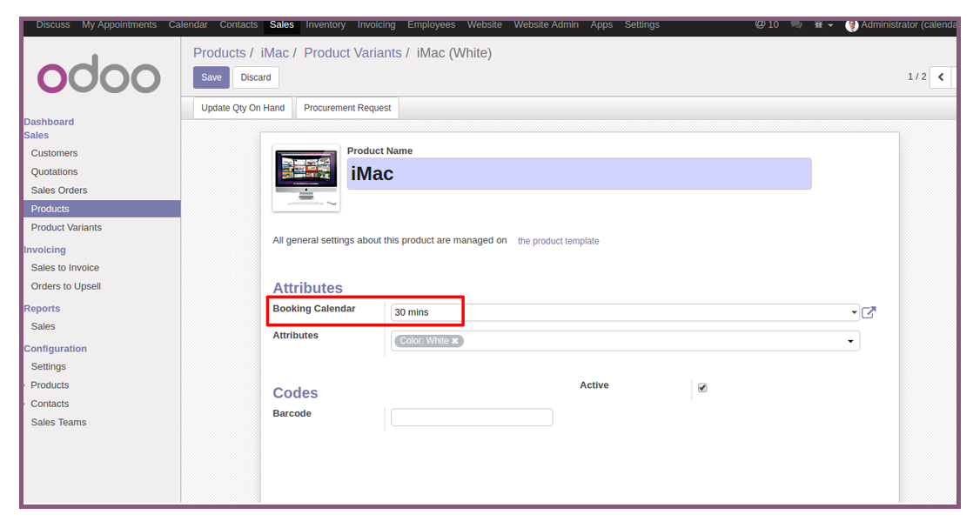Image resolution: width=980 pixels, height=528 pixels.
Task: Save the product variant
Action: click(211, 77)
